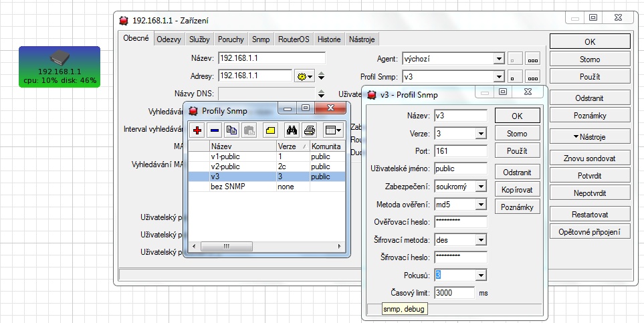Click the Restartovat button
The width and height of the screenshot is (644, 323).
(x=590, y=215)
